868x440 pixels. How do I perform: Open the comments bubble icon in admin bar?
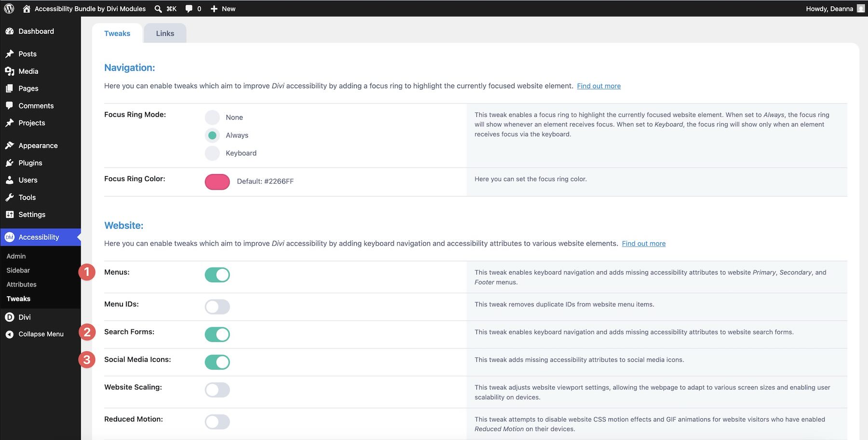click(189, 9)
